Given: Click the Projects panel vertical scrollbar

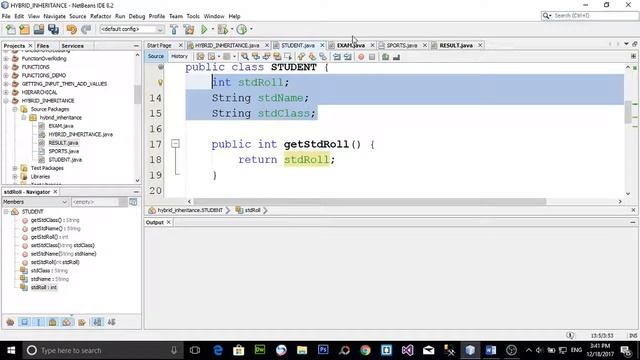Looking at the screenshot, I should click(138, 95).
